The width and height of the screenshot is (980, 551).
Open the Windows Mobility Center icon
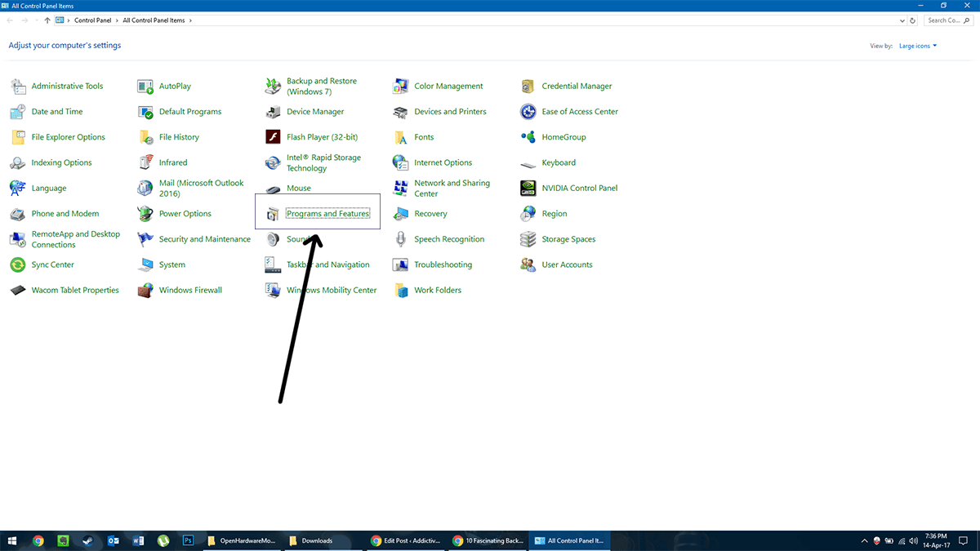tap(274, 290)
